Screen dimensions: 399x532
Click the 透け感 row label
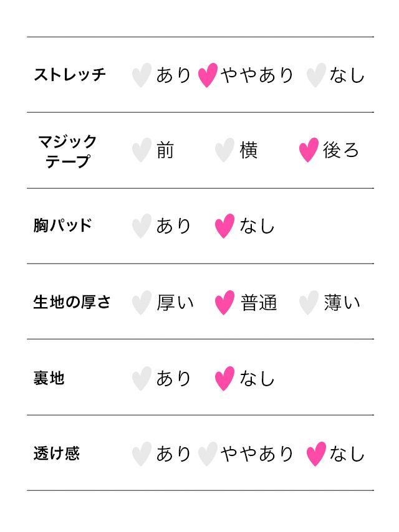point(57,454)
